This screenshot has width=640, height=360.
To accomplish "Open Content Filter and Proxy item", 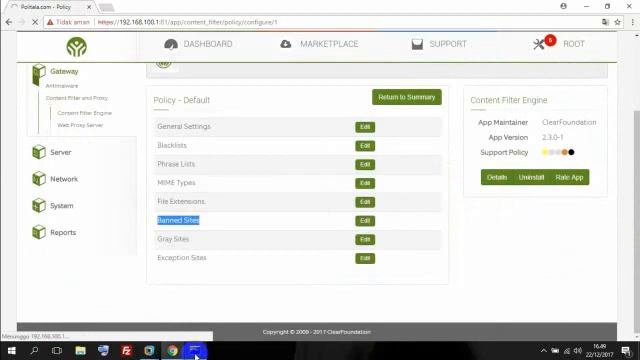I will [77, 98].
